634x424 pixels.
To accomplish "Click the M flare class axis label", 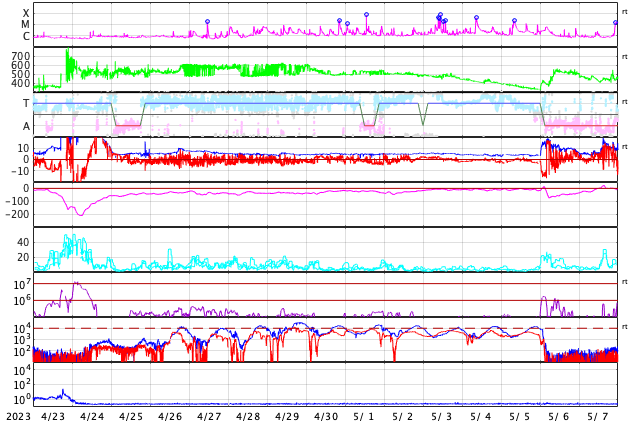I will [x=25, y=25].
